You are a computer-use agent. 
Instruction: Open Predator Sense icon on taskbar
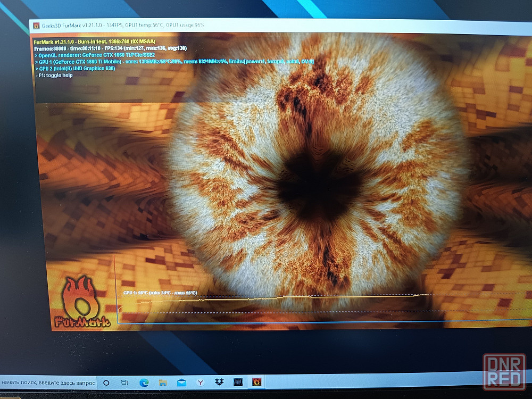[x=238, y=383]
